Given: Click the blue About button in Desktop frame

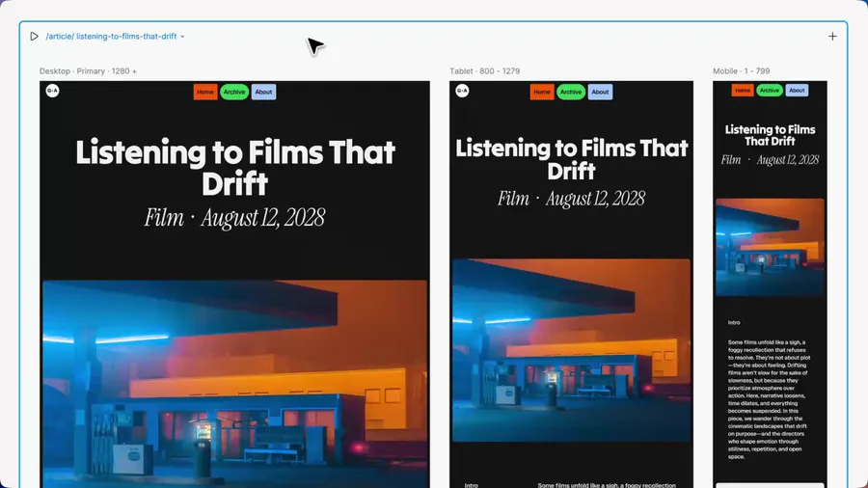Looking at the screenshot, I should pos(263,93).
